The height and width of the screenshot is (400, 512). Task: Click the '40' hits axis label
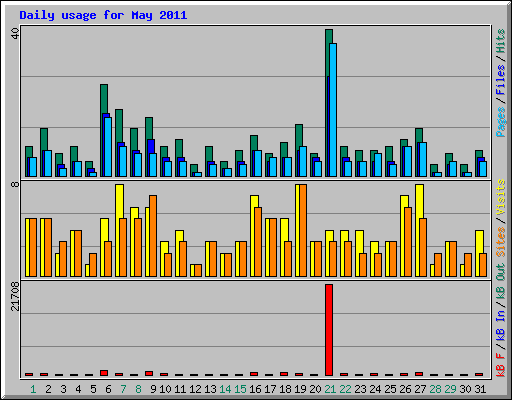click(x=15, y=33)
